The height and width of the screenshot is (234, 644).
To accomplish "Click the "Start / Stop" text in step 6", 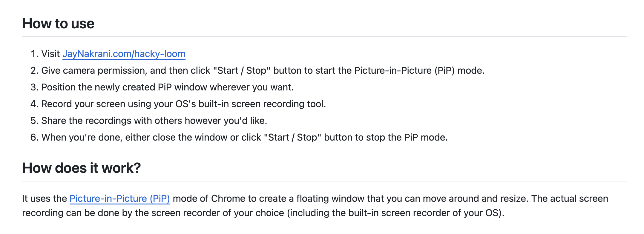I will pyautogui.click(x=292, y=137).
